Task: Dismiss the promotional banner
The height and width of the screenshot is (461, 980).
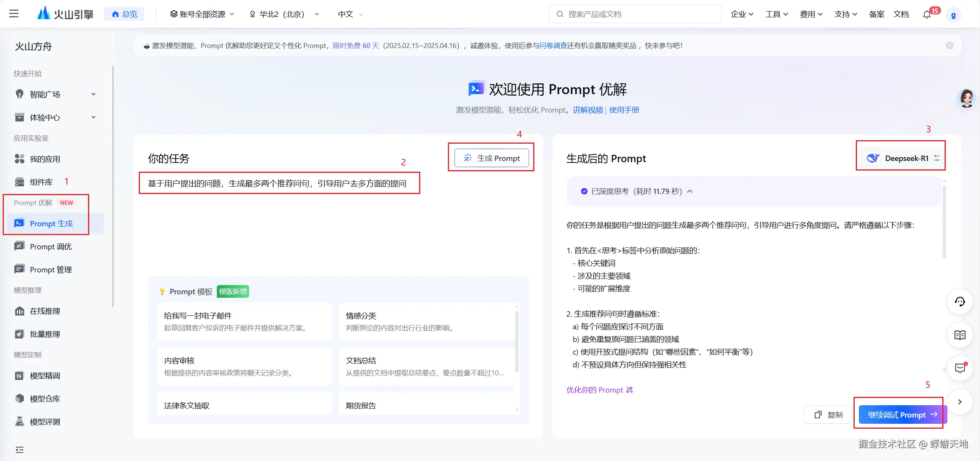Action: 949,45
